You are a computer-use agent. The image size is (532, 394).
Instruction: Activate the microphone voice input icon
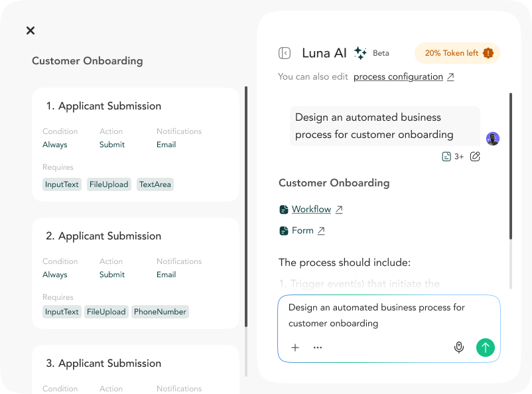pyautogui.click(x=459, y=347)
